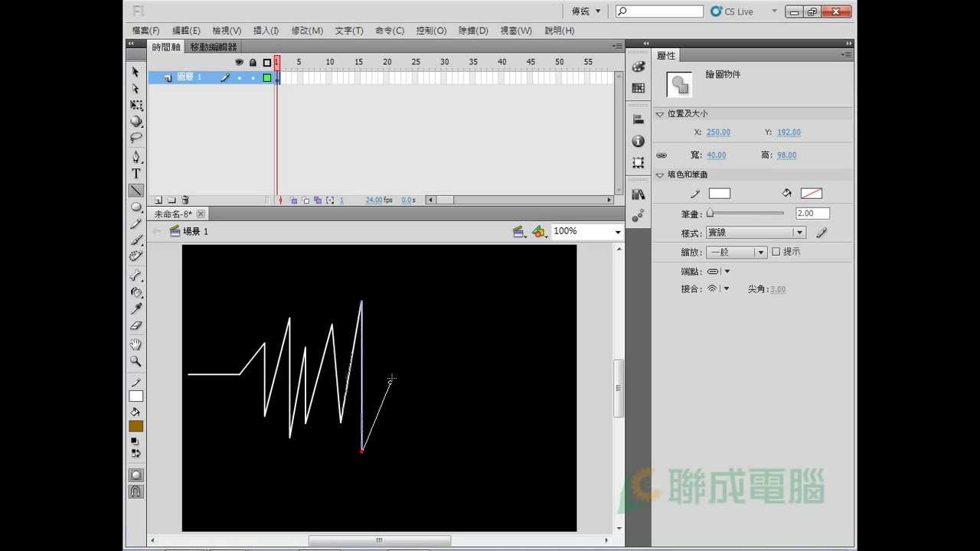Select the Pen tool
The image size is (980, 551).
pyautogui.click(x=136, y=157)
